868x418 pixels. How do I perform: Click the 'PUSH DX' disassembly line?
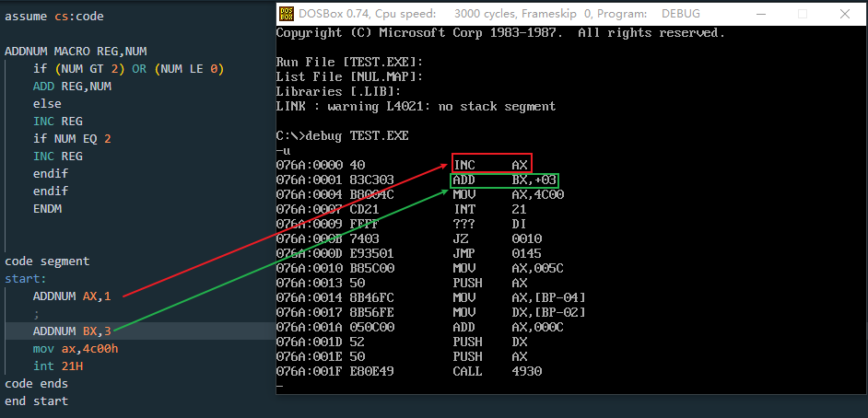pyautogui.click(x=490, y=342)
